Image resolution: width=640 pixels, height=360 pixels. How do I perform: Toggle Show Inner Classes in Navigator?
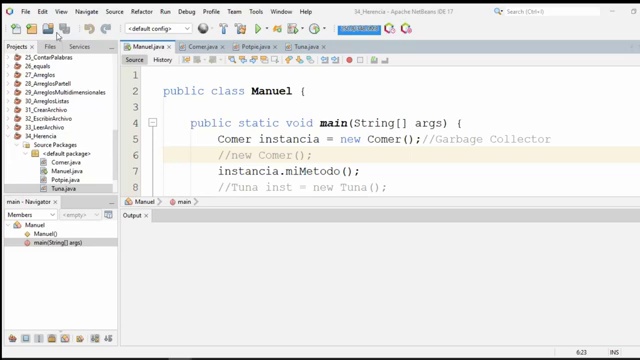coord(65,338)
